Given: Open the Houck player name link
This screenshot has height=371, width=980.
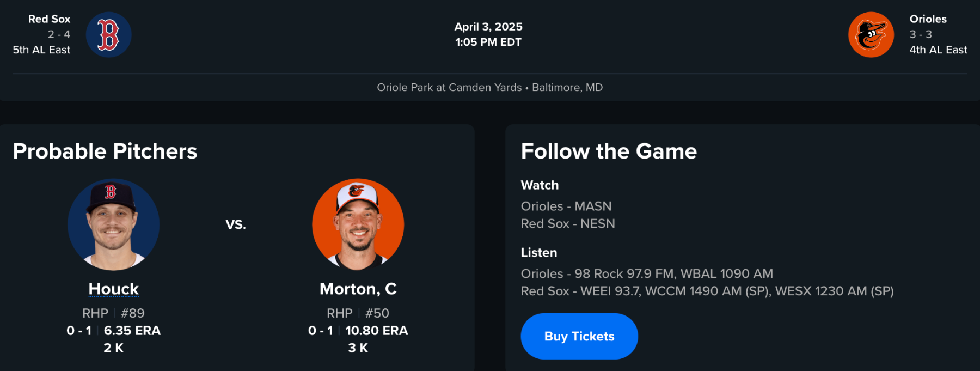Looking at the screenshot, I should (x=113, y=289).
